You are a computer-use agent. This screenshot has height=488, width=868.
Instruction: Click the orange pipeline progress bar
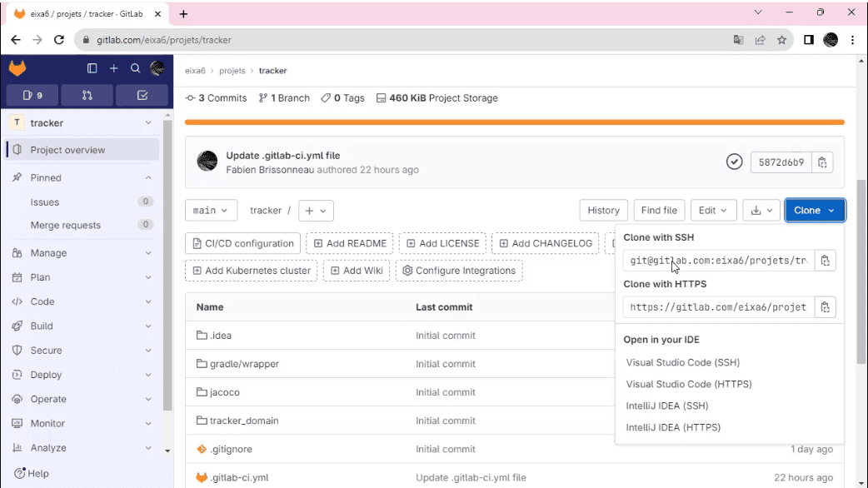[x=515, y=122]
